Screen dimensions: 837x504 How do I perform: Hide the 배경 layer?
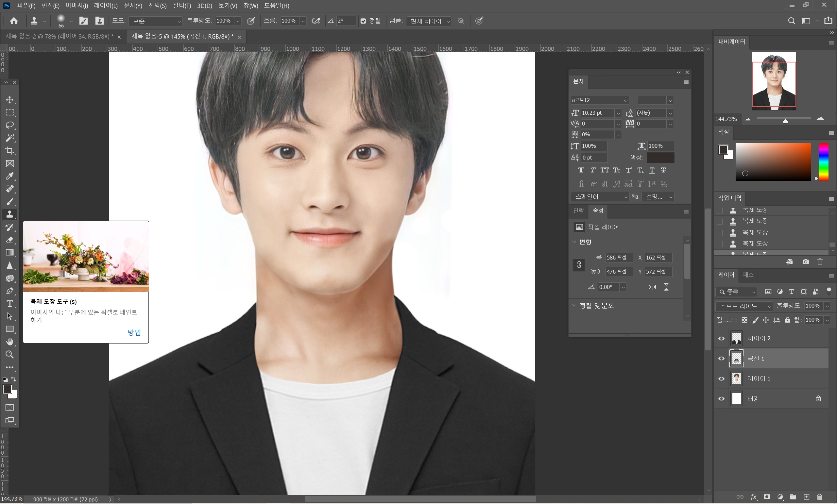point(721,399)
